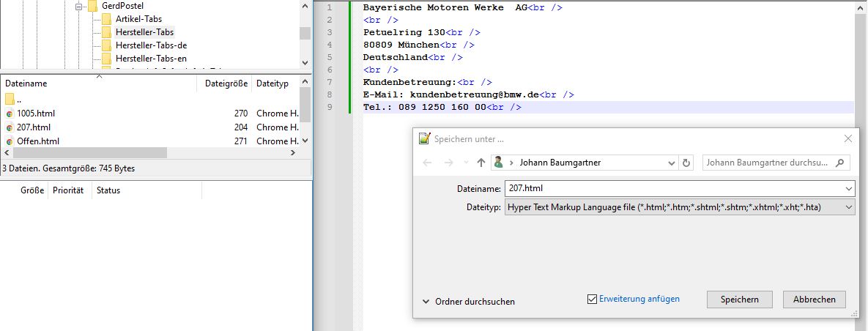Click the GerdPostel folder icon
This screenshot has width=868, height=331.
(92, 6)
